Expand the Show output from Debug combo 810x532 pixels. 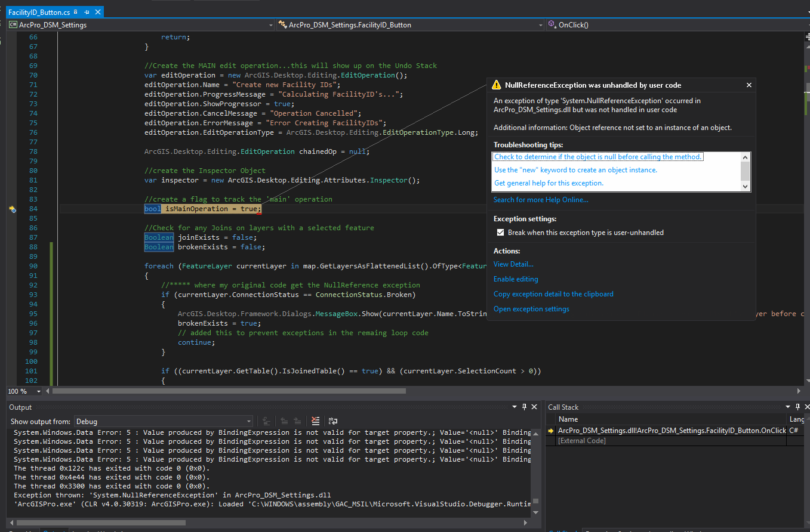tap(249, 421)
